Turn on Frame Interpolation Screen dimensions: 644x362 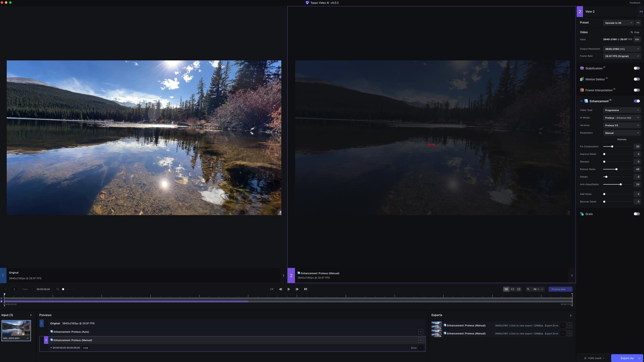point(637,90)
